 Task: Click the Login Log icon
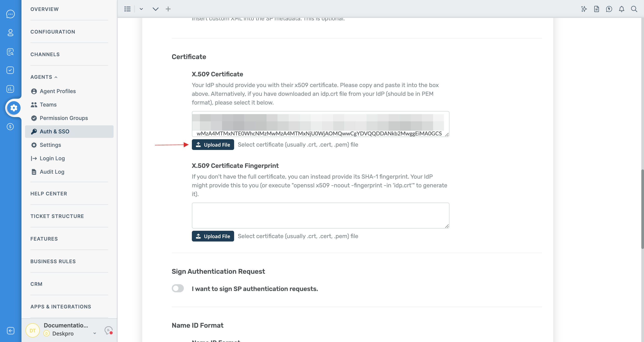point(34,158)
